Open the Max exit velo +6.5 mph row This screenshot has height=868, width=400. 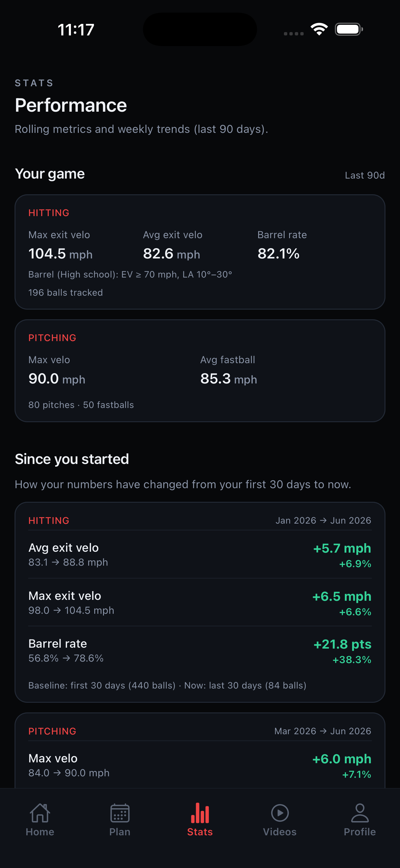tap(200, 603)
